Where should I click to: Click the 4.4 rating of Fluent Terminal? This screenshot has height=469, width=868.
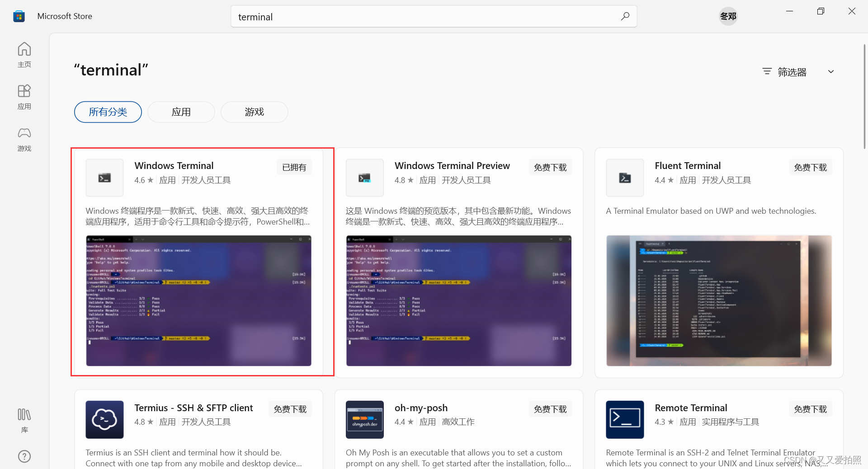(664, 180)
